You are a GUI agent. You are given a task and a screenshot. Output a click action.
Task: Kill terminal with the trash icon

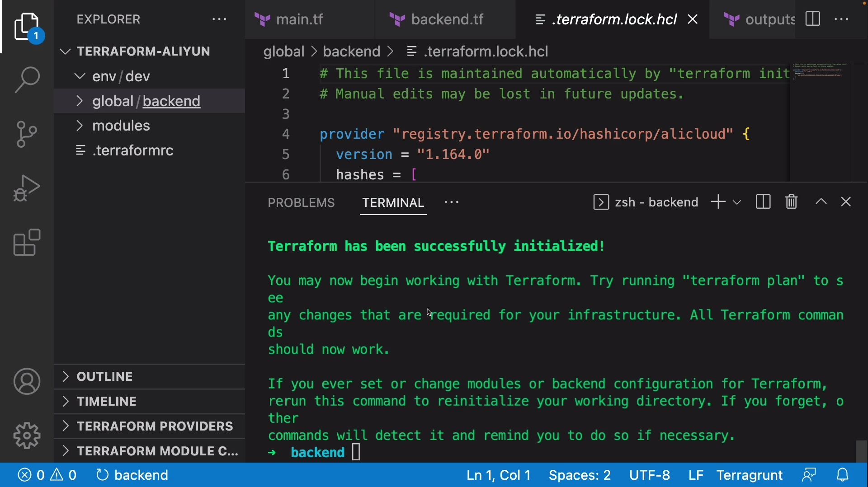pyautogui.click(x=792, y=202)
